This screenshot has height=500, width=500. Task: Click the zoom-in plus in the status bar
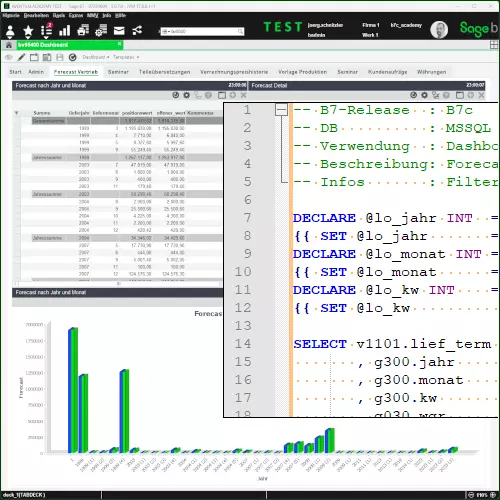click(493, 495)
